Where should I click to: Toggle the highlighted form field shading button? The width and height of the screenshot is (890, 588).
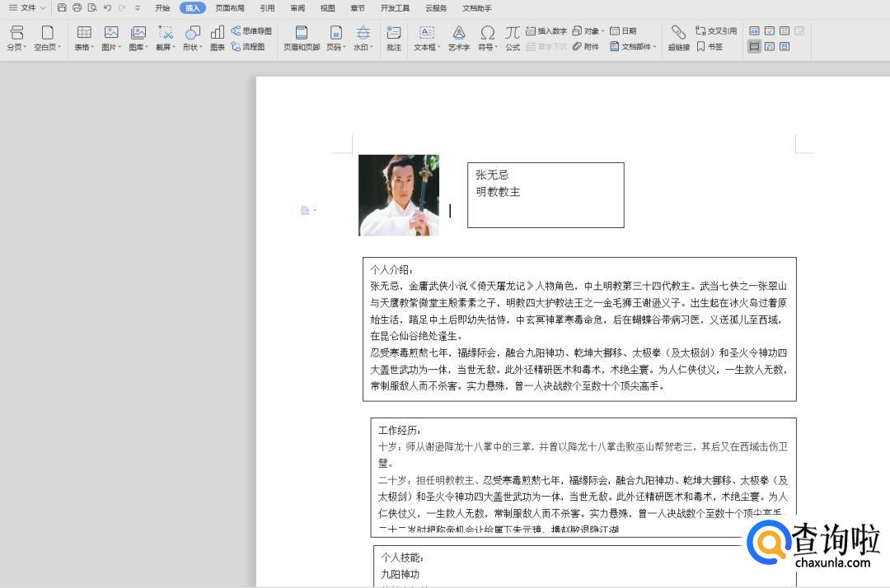coord(754,46)
